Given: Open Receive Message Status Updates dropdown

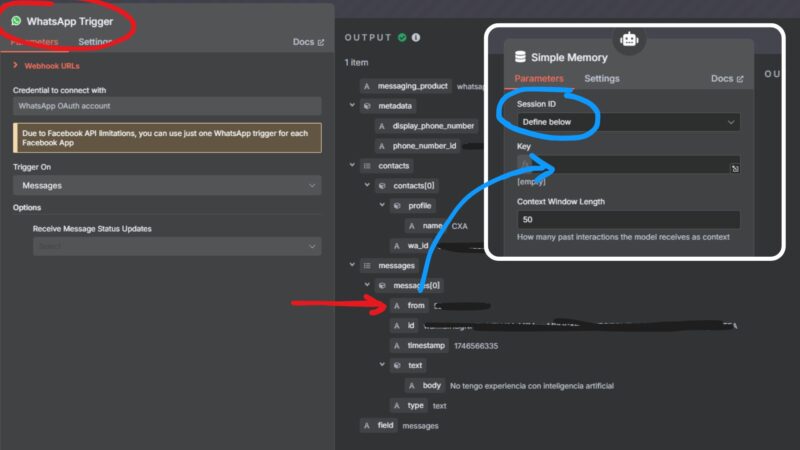Looking at the screenshot, I should (177, 246).
